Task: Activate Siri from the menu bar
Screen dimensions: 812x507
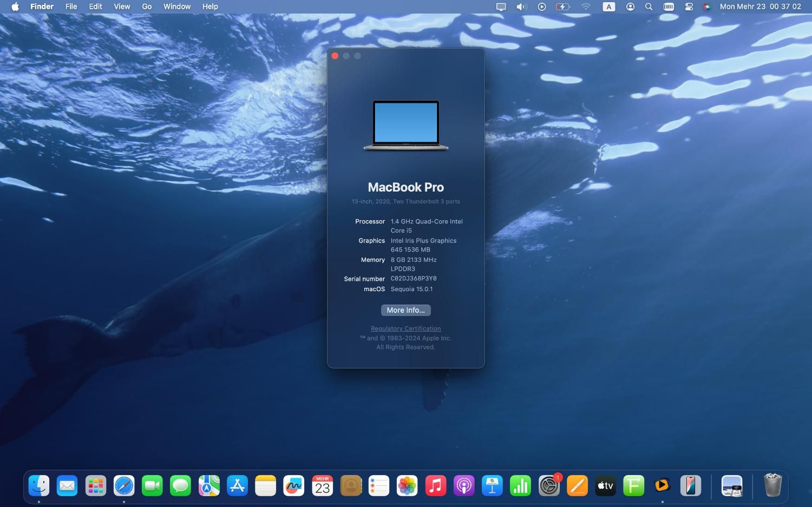Action: [707, 6]
